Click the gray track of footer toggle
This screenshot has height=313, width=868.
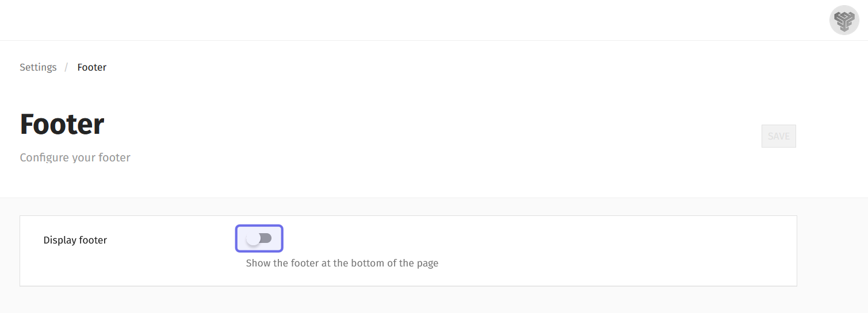point(266,238)
